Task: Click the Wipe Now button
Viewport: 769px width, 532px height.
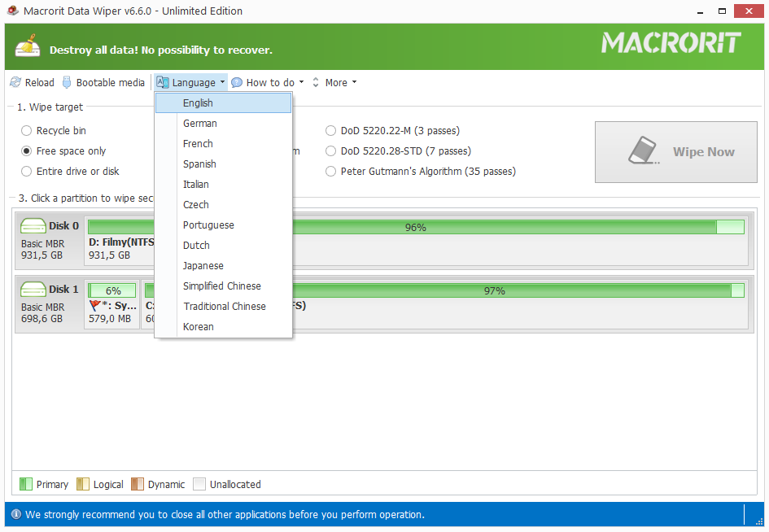Action: point(675,152)
